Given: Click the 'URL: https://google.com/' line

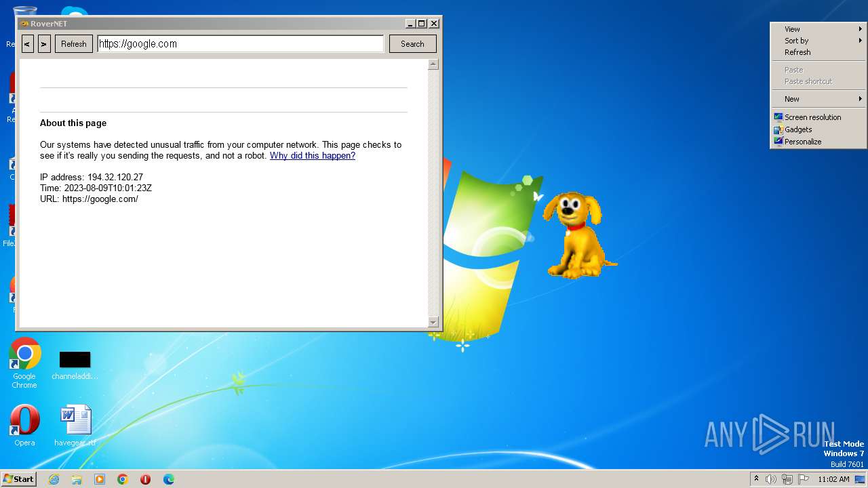Looking at the screenshot, I should click(x=89, y=199).
